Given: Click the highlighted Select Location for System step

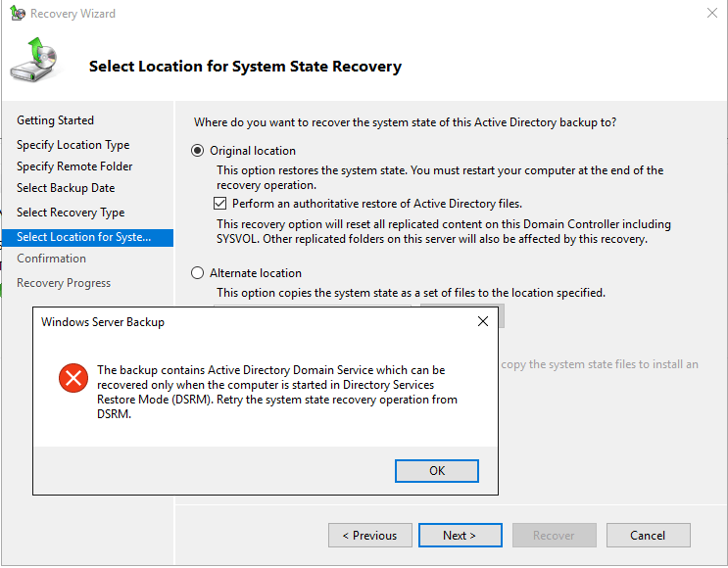Looking at the screenshot, I should (84, 237).
